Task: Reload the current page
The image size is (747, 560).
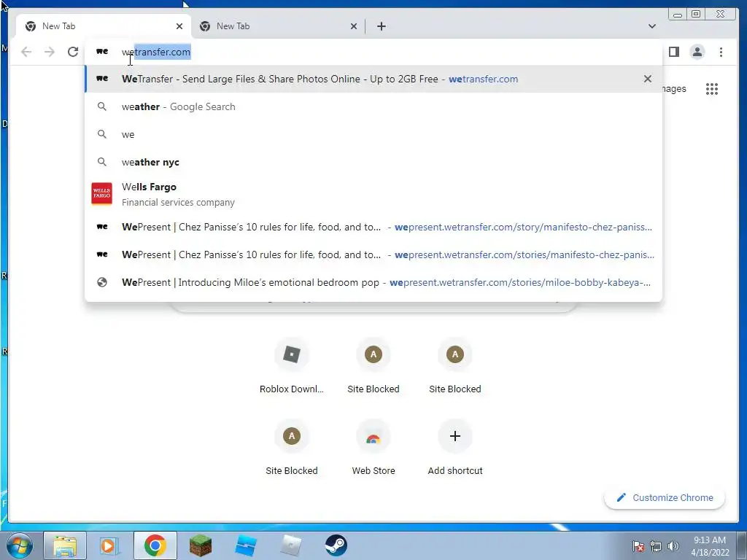Action: (x=73, y=52)
